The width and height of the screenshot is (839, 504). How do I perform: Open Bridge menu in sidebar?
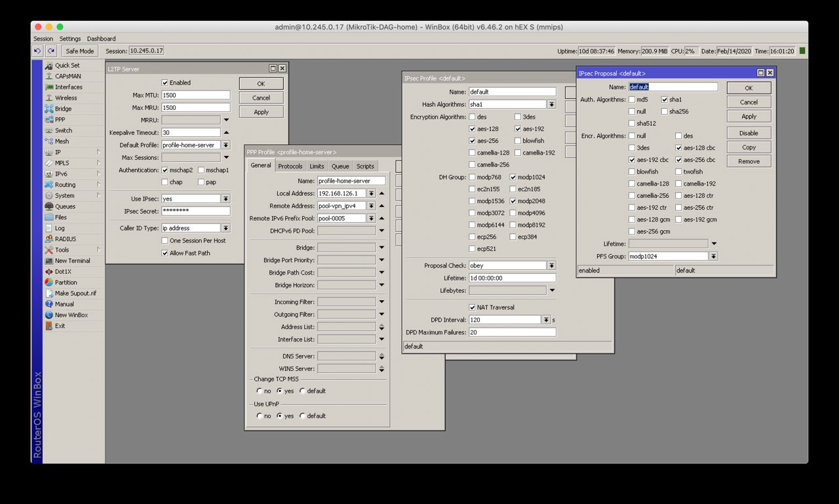(x=64, y=109)
